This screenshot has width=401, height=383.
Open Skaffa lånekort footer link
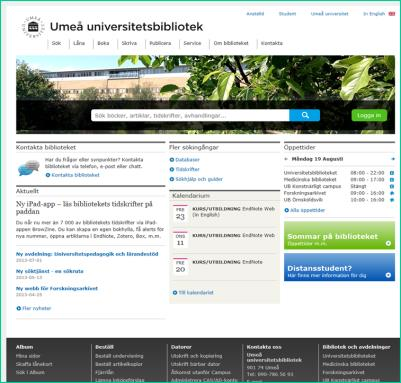34,364
